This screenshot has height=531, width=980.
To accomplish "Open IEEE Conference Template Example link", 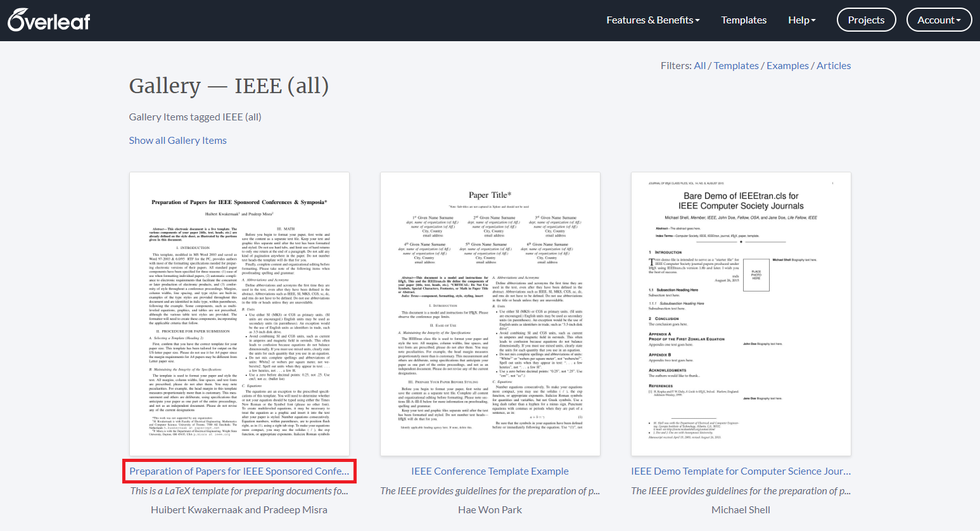I will pos(490,471).
